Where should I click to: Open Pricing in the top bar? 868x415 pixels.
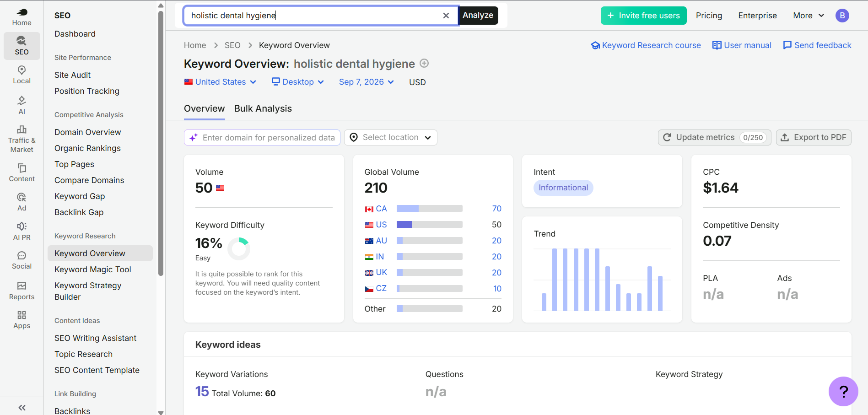709,16
